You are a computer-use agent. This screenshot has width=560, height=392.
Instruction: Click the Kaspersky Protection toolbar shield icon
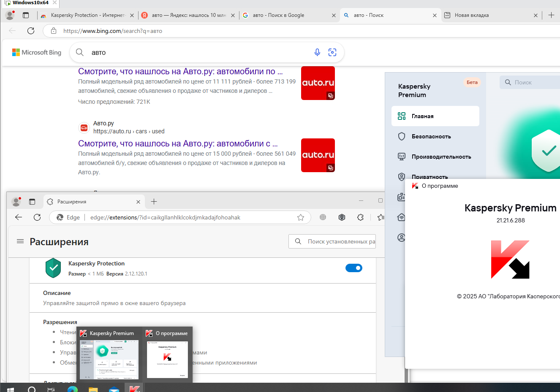click(342, 217)
